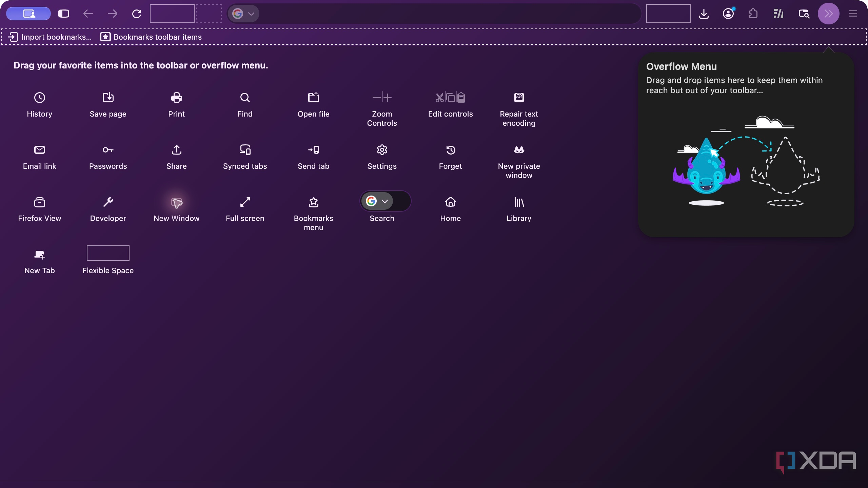Select the Home house icon
Image resolution: width=868 pixels, height=488 pixels.
point(451,202)
